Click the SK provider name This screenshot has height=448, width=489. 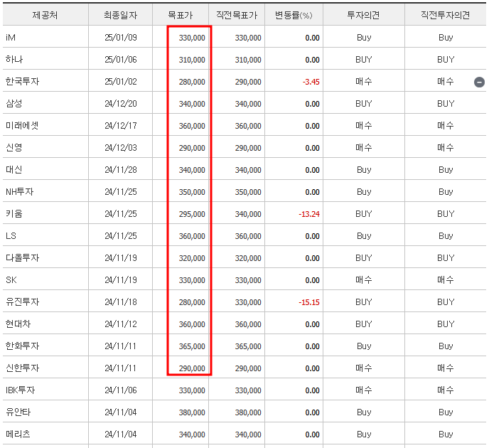click(x=11, y=280)
